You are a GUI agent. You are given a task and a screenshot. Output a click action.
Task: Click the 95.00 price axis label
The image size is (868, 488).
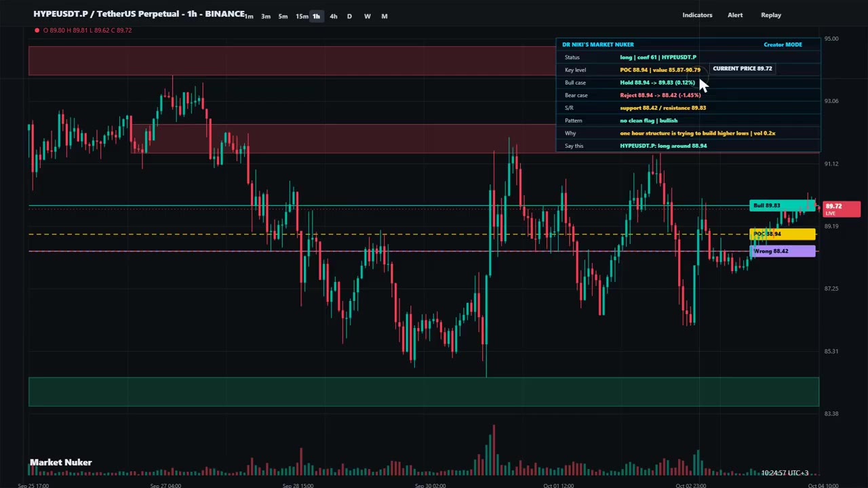pyautogui.click(x=831, y=39)
